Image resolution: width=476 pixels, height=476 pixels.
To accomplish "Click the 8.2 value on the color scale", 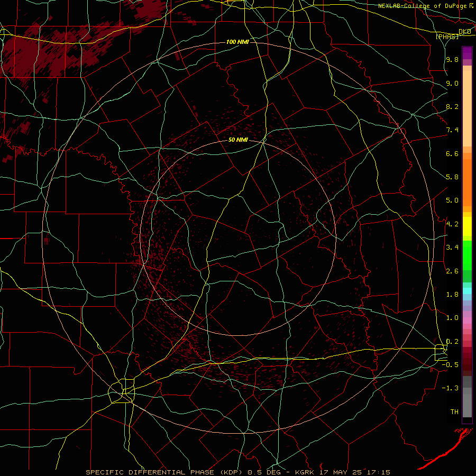I will 452,106.
